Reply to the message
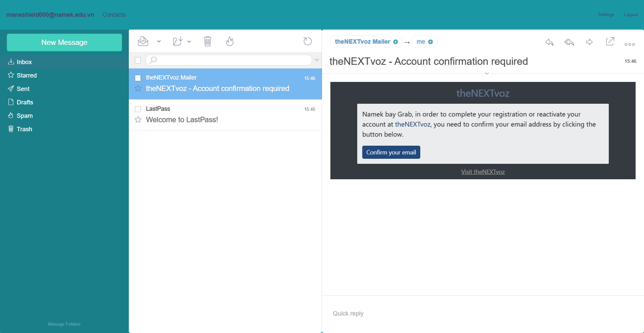The width and height of the screenshot is (644, 333). (549, 42)
